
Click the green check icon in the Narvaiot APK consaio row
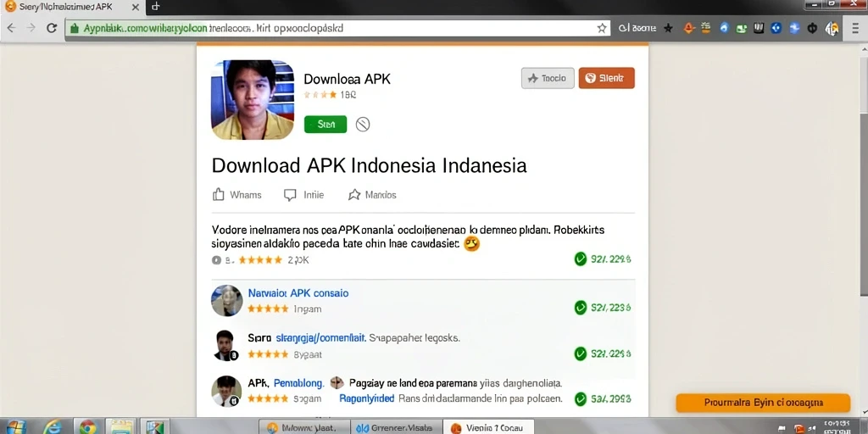(580, 308)
